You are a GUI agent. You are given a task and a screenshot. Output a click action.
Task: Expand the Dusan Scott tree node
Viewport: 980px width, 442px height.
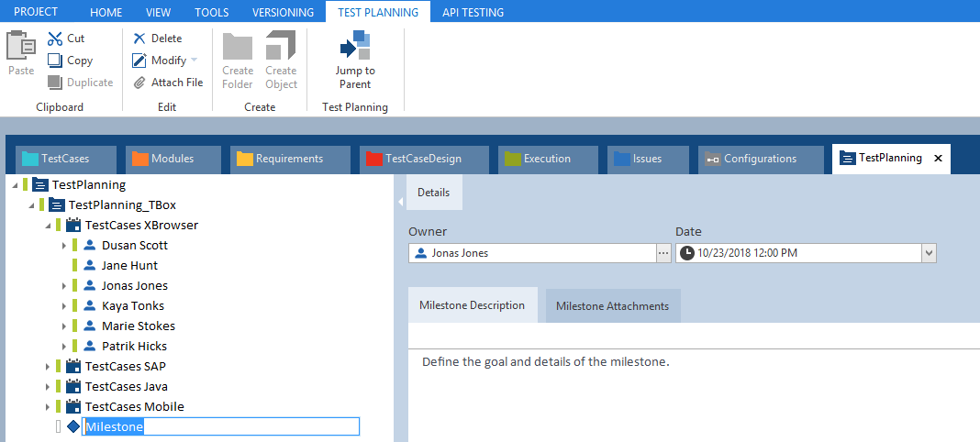pos(64,245)
